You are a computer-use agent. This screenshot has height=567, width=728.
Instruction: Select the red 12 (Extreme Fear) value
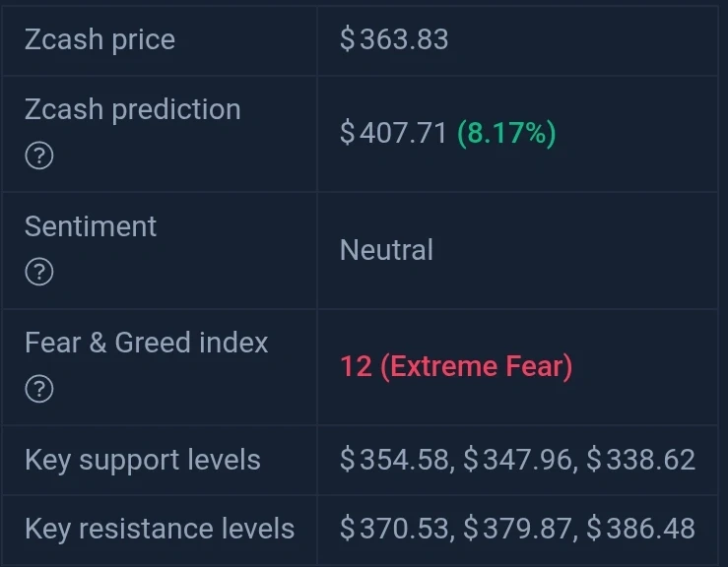coord(456,366)
